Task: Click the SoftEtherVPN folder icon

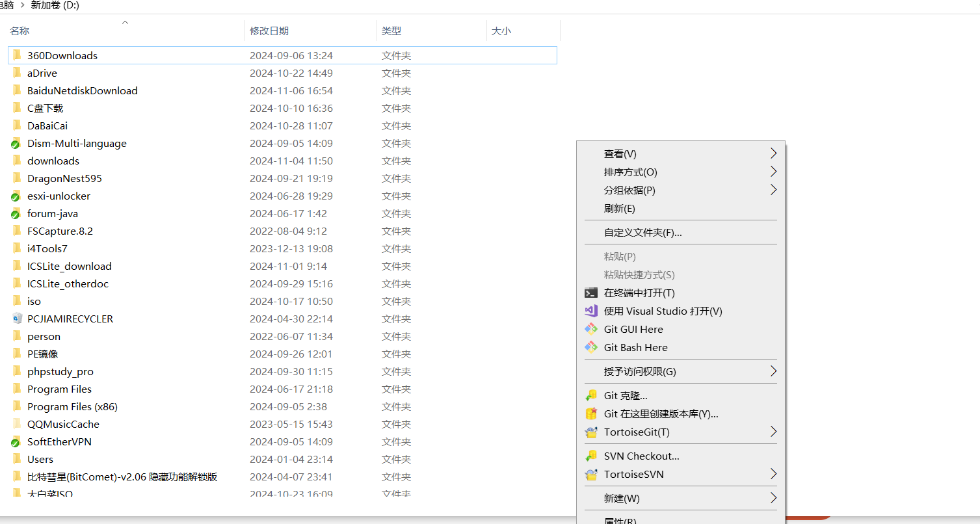Action: 16,441
